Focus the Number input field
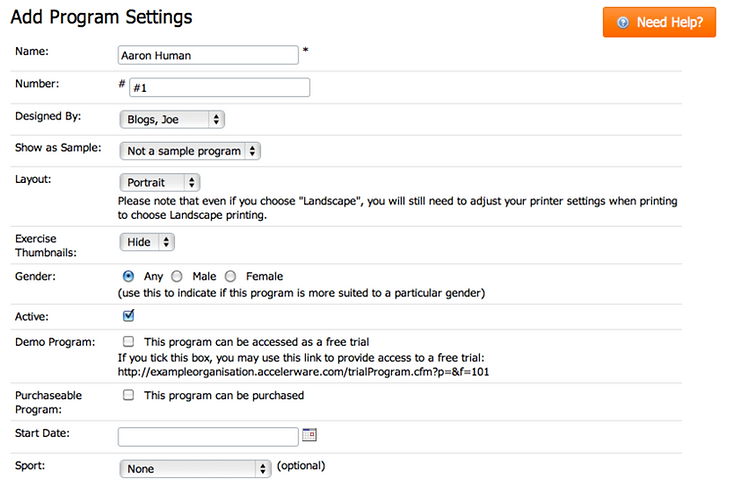 coord(219,88)
